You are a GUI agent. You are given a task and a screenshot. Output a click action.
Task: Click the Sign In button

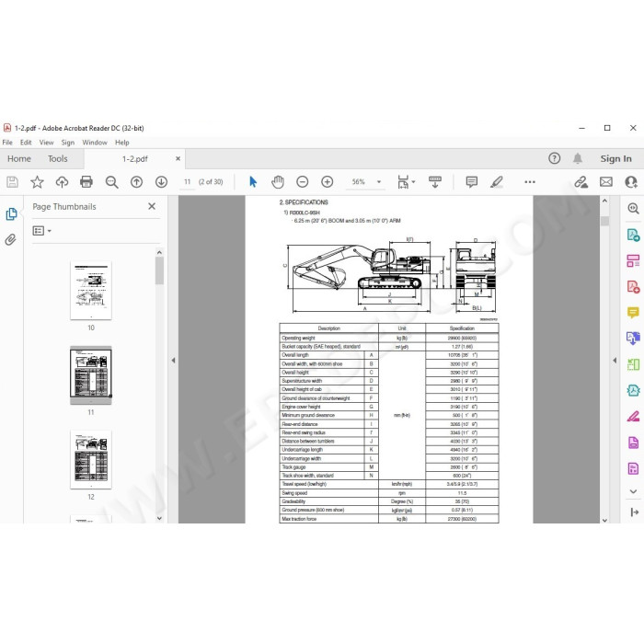click(615, 158)
